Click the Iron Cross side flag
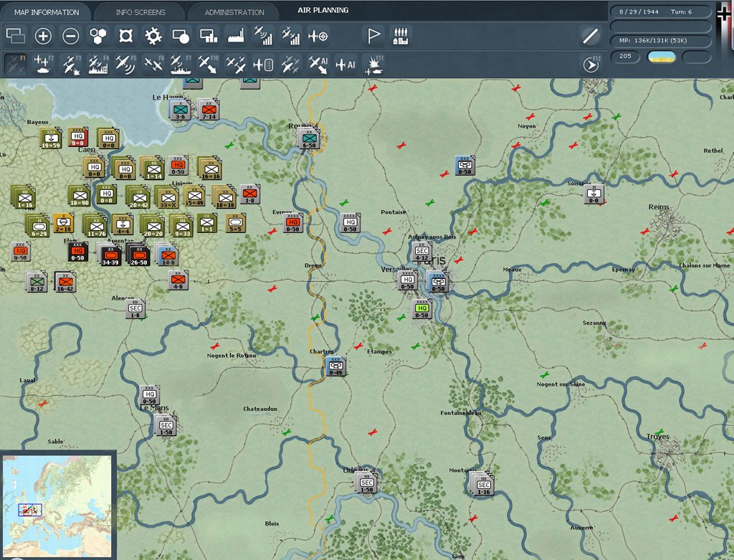 coord(725,13)
